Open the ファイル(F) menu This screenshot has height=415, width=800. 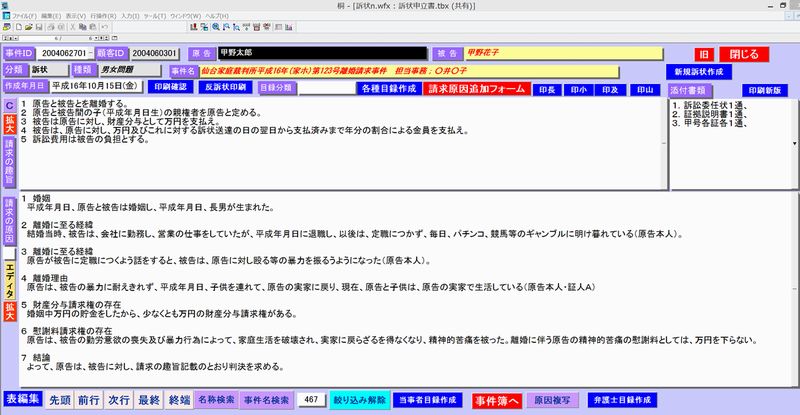26,18
